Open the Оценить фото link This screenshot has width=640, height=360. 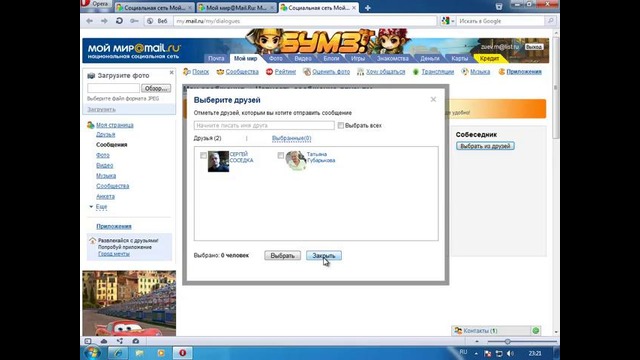tap(331, 72)
